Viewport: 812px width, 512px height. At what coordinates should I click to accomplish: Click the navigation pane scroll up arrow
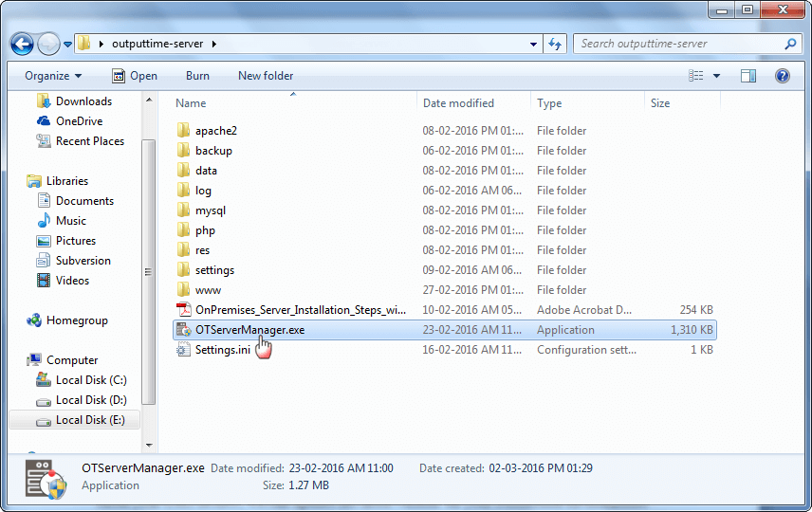[x=149, y=100]
